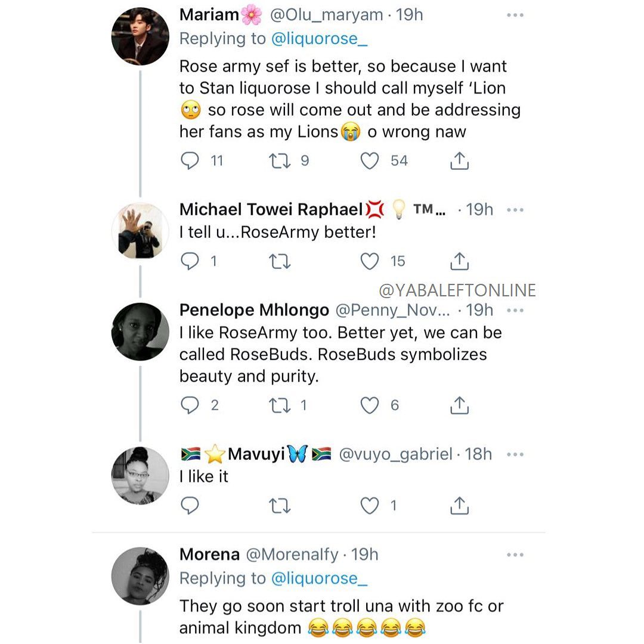Open Penelope Mhlongo's profile name
644x644 pixels.
coord(254,310)
